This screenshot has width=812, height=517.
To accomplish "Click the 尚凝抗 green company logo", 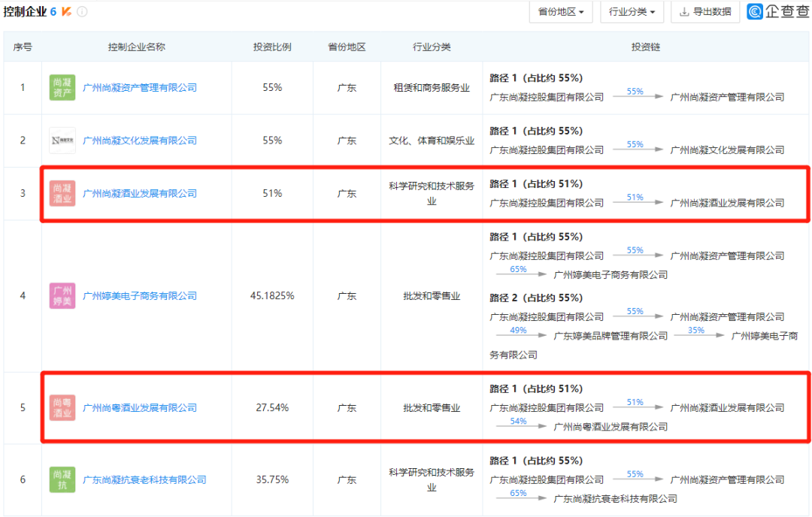I will (x=62, y=479).
